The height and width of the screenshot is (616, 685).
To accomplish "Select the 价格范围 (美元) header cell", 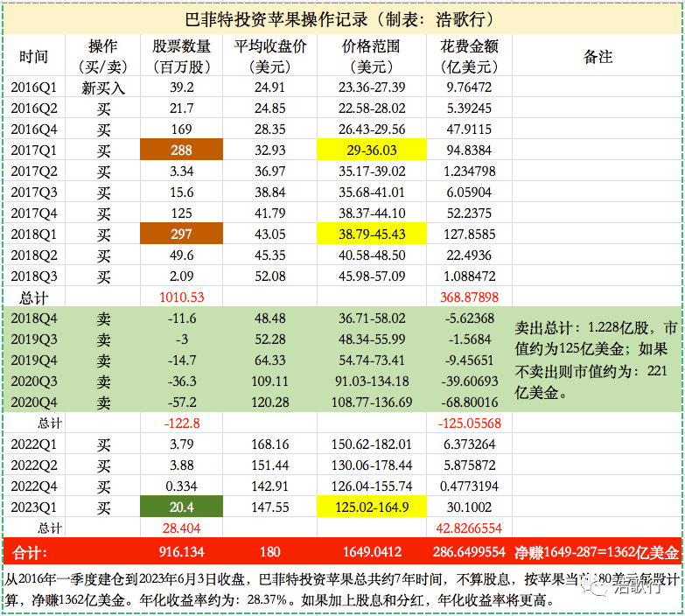I will [x=372, y=55].
